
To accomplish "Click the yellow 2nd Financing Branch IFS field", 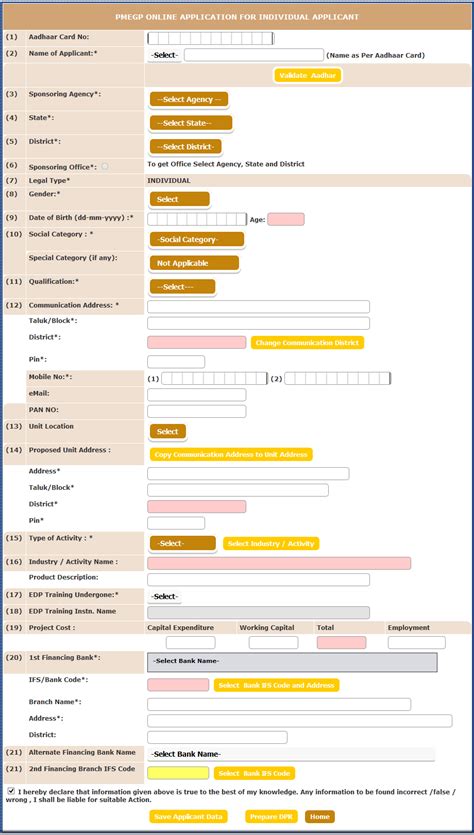I will point(178,773).
